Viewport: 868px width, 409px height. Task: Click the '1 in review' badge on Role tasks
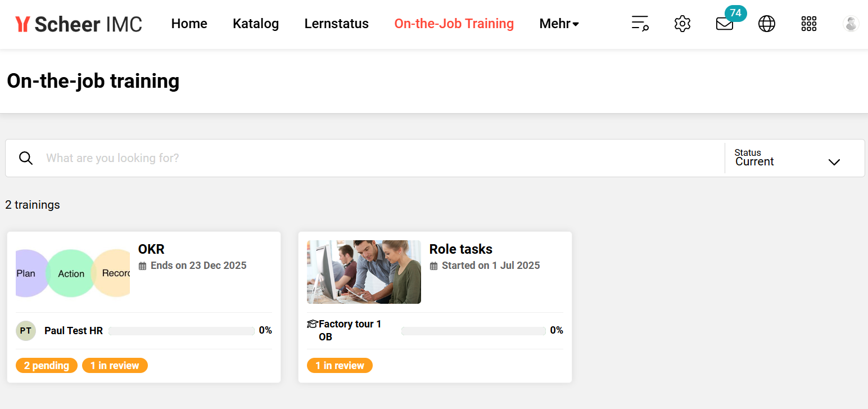click(340, 365)
